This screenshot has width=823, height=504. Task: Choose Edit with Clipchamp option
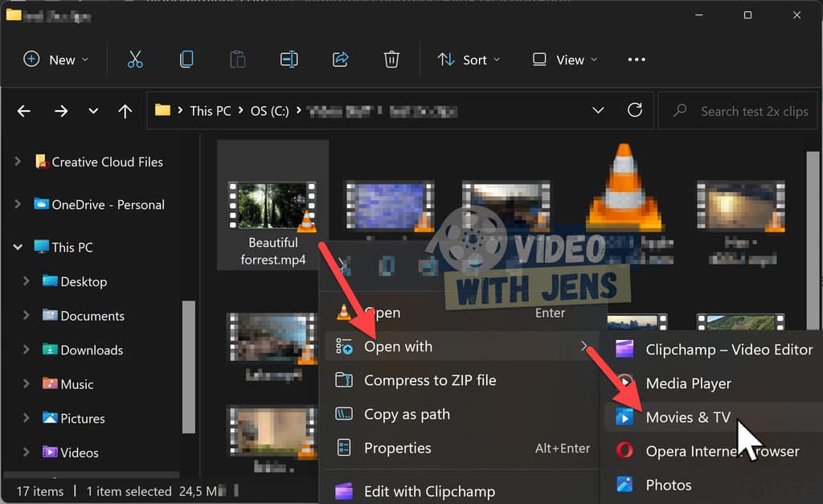coord(462,491)
